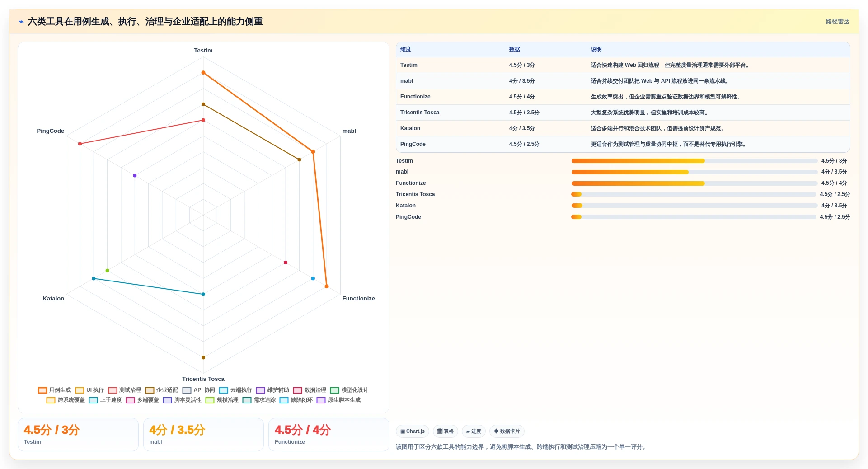Toggle the 企业适配 legend entry
The image size is (868, 469).
(161, 390)
